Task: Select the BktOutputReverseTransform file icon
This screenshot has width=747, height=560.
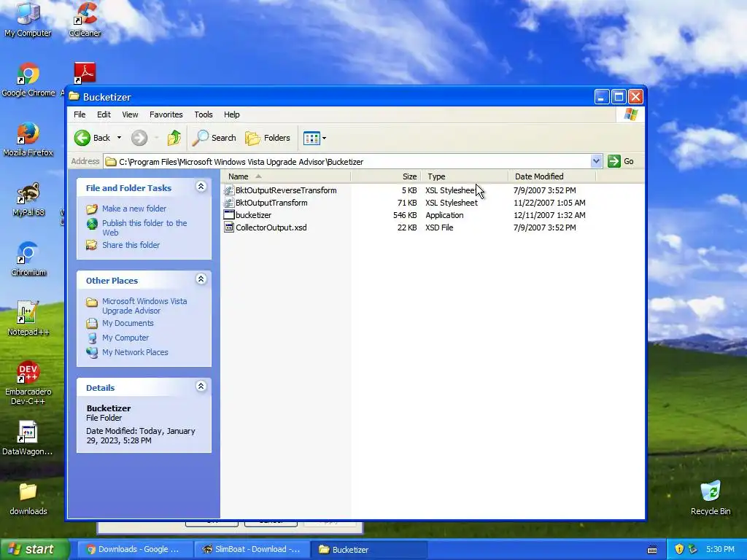Action: click(x=228, y=190)
